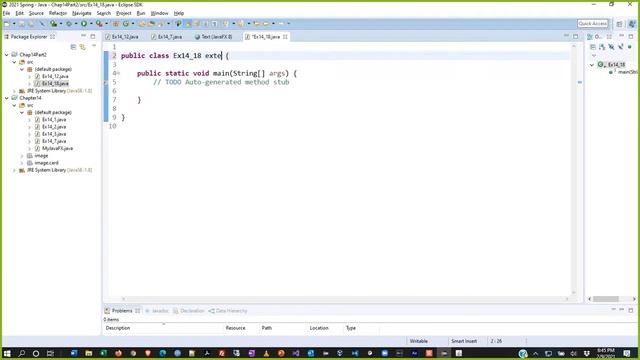
Task: Open the Window menu
Action: (159, 13)
